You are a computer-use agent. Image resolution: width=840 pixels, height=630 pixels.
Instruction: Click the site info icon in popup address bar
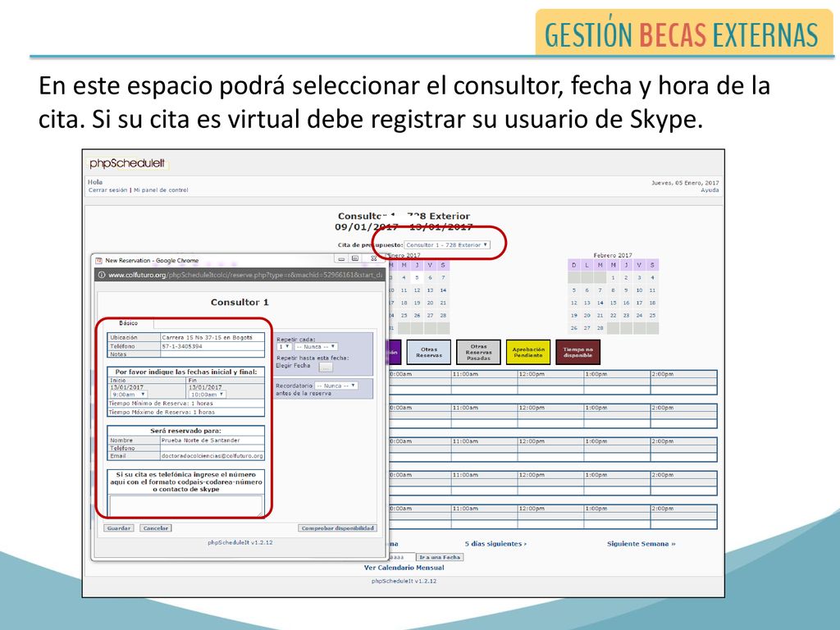101,275
